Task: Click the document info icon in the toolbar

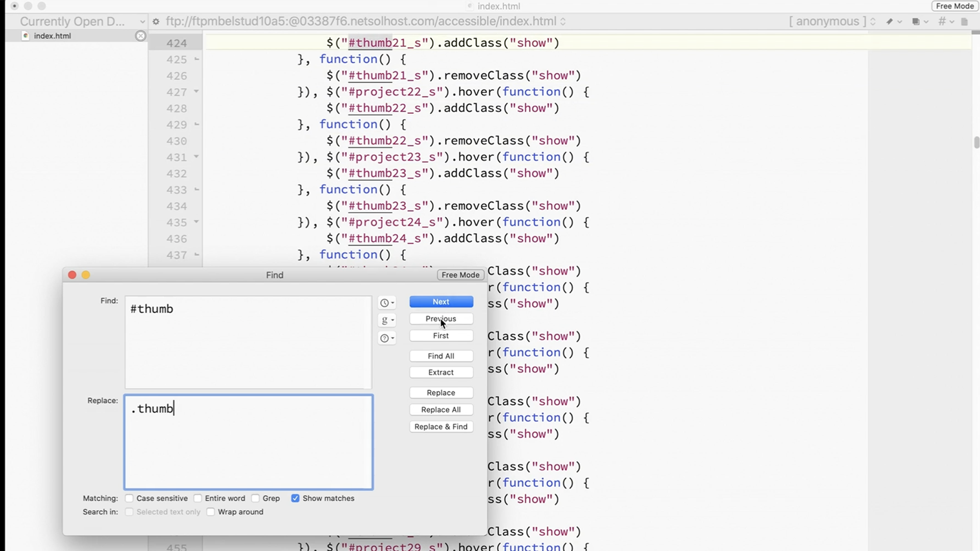Action: (965, 21)
